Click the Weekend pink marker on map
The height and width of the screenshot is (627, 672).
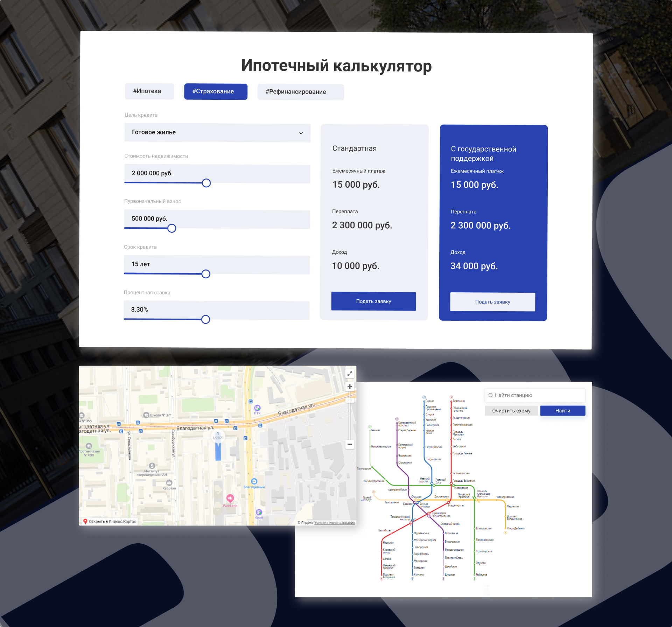click(230, 498)
